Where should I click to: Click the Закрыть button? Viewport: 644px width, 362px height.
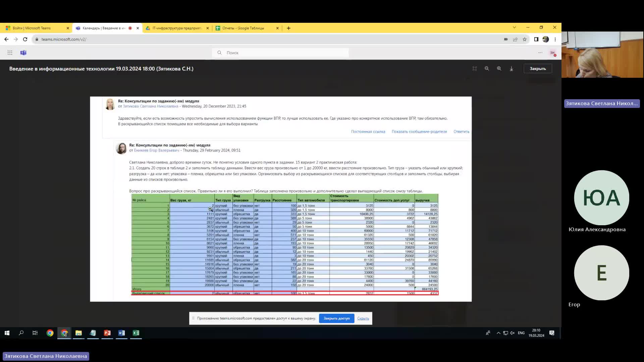(538, 68)
